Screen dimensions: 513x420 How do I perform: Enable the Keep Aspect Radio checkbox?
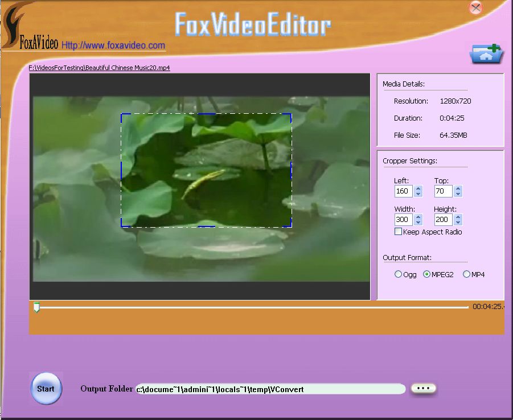point(398,232)
